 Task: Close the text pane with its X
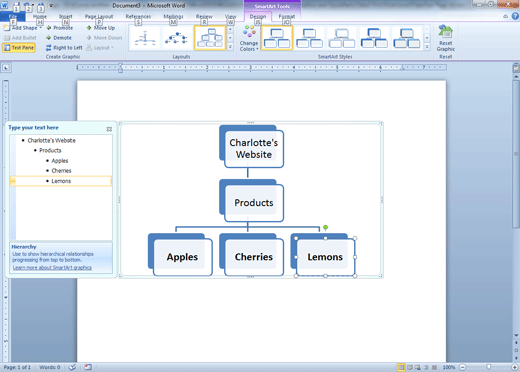(109, 129)
